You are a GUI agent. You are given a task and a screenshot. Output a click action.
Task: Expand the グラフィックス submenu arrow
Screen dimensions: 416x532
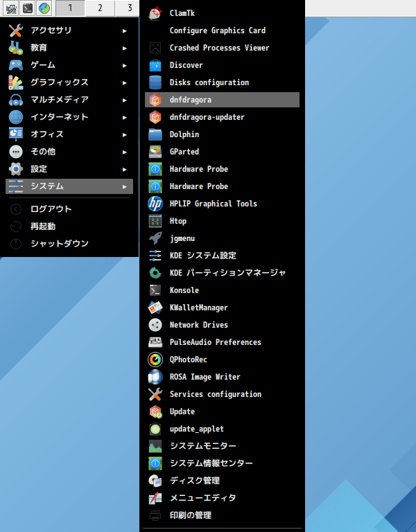[x=125, y=82]
